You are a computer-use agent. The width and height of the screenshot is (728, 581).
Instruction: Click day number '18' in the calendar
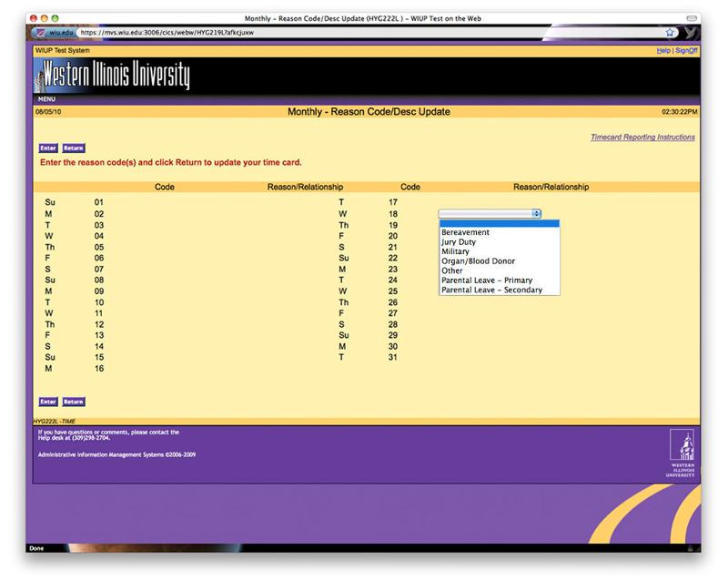pyautogui.click(x=393, y=214)
